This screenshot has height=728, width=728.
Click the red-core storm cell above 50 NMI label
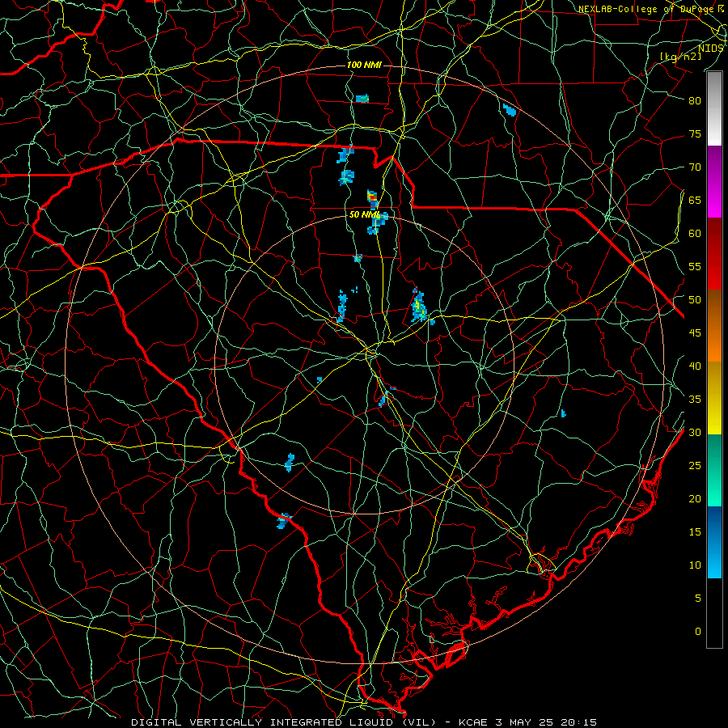click(372, 197)
